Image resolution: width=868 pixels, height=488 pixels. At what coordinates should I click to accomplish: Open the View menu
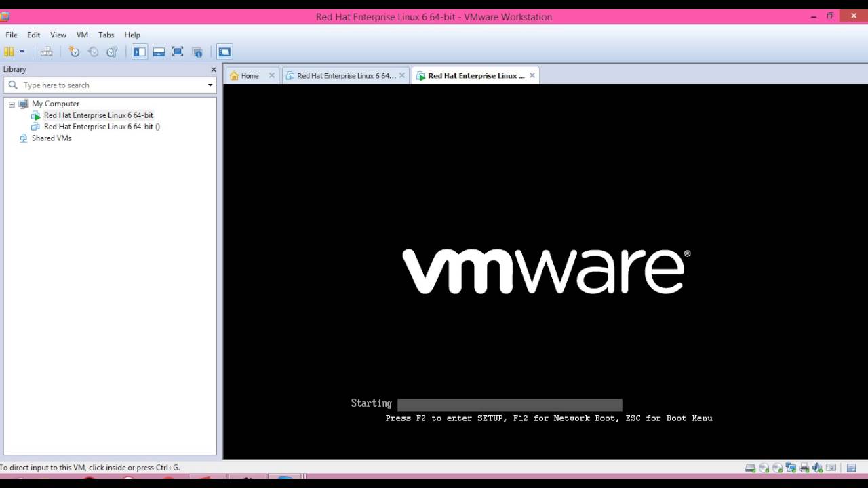point(58,35)
